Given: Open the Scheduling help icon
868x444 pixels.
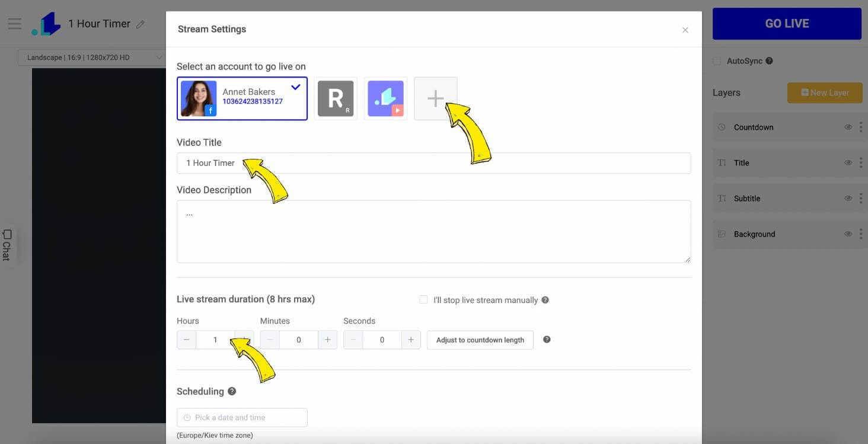Looking at the screenshot, I should (x=232, y=391).
